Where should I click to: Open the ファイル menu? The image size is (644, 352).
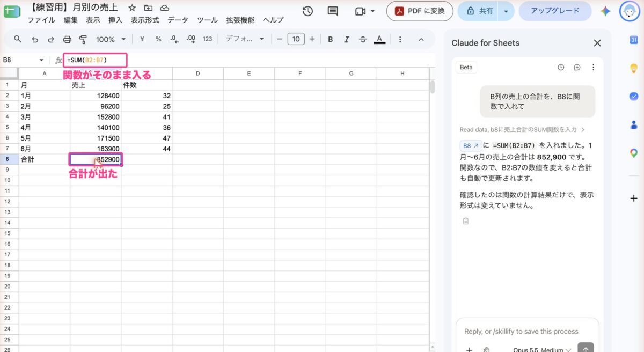click(x=41, y=20)
